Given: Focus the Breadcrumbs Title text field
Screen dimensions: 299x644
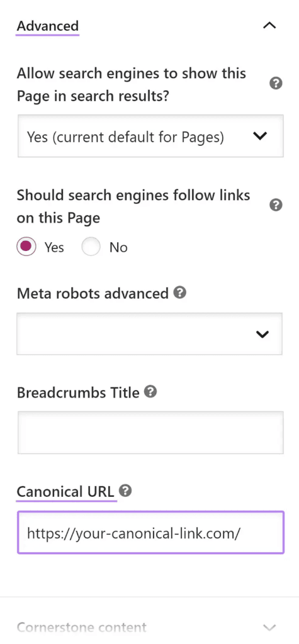Looking at the screenshot, I should (150, 433).
